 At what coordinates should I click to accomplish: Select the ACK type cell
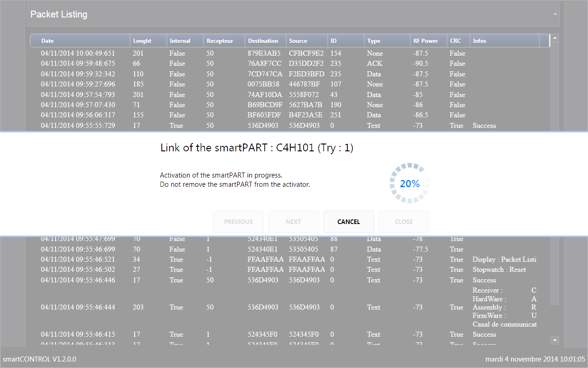point(374,63)
